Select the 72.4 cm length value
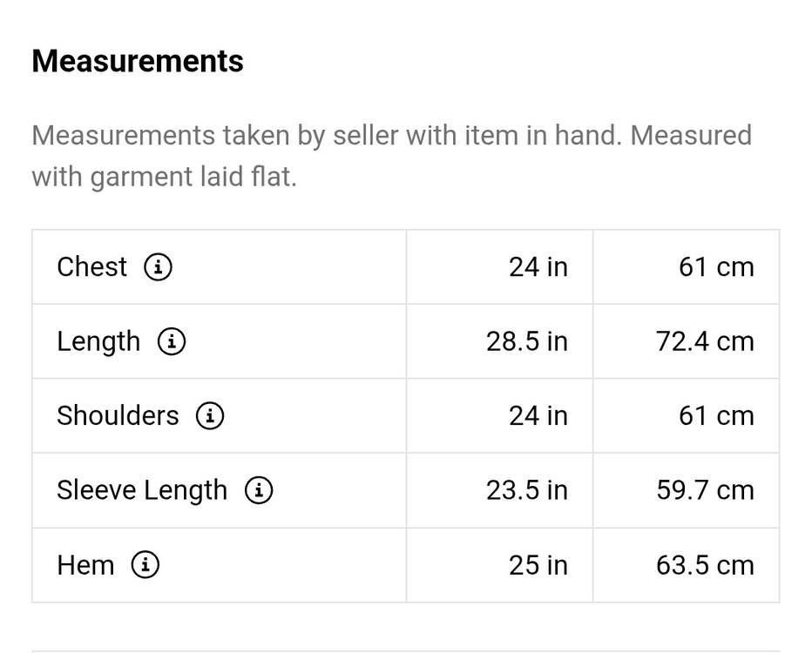Screen dimensions: 812x653 [x=704, y=342]
